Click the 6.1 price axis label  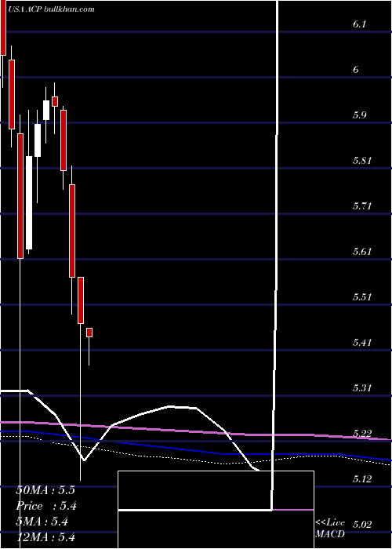[359, 24]
